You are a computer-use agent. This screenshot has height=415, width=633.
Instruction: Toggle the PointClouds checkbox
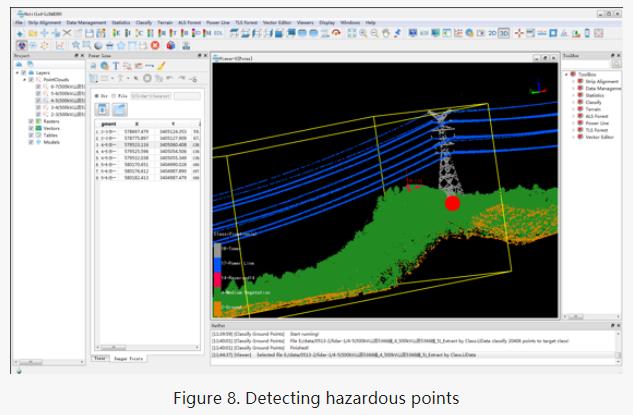[31, 80]
